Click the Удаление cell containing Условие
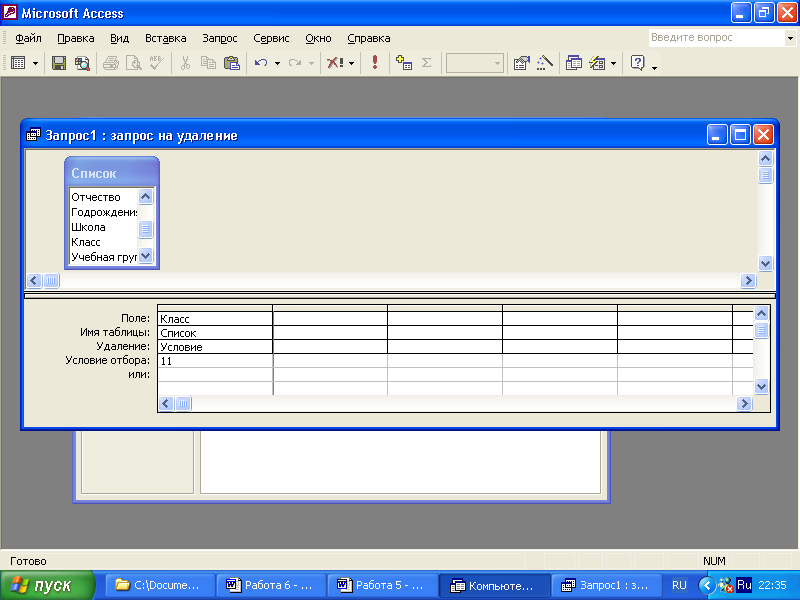Viewport: 800px width, 600px height. (x=215, y=347)
